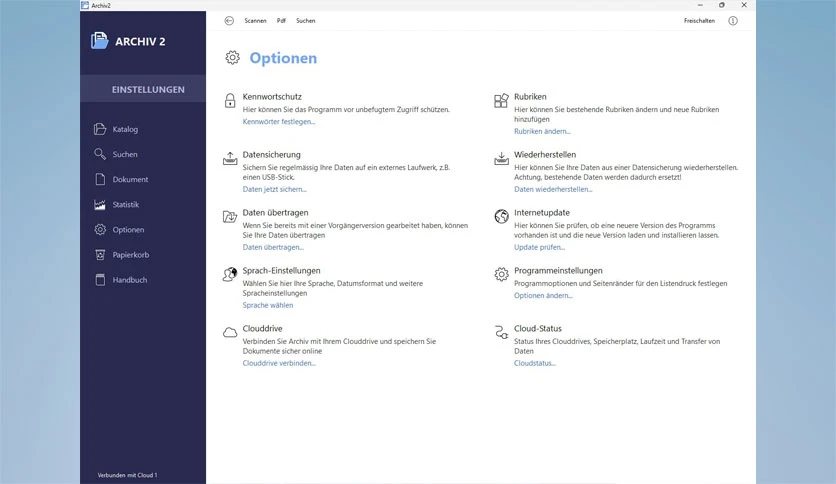Open Dokument section in sidebar
The height and width of the screenshot is (484, 836).
click(x=130, y=179)
